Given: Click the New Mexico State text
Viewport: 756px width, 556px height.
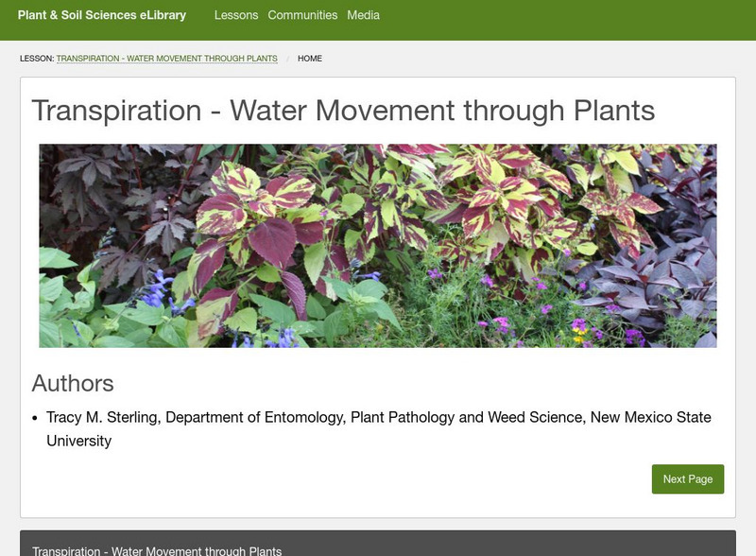Looking at the screenshot, I should click(x=650, y=417).
